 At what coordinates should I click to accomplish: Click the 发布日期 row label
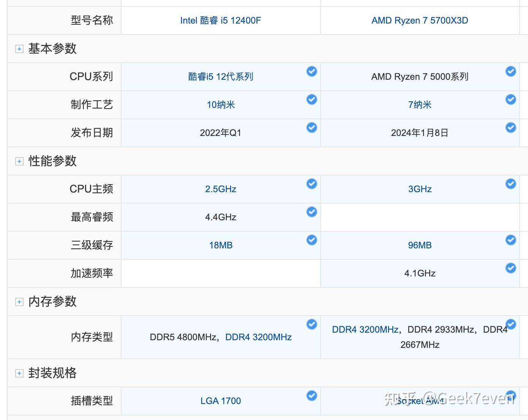click(x=92, y=133)
